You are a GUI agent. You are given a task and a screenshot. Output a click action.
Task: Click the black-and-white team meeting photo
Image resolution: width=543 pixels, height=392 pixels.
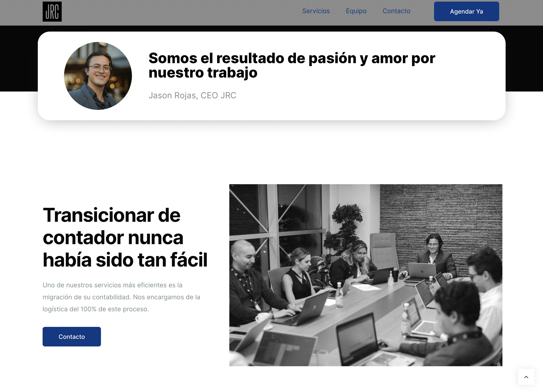coord(366,275)
